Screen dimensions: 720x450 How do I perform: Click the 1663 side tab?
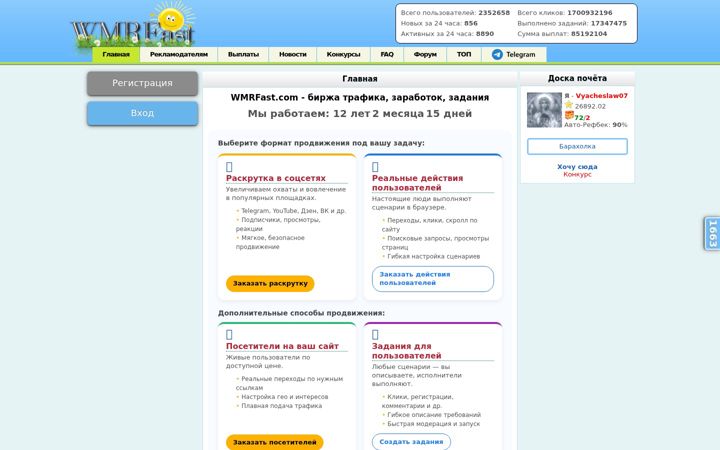712,233
